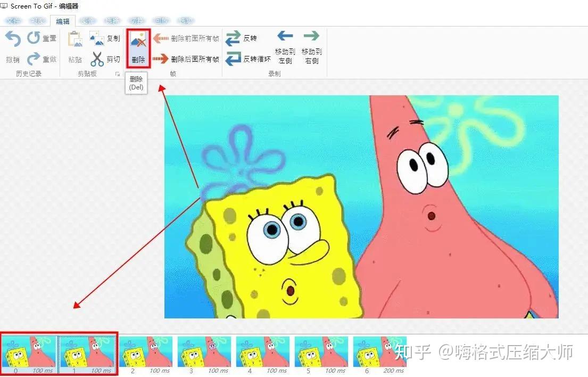588x377 pixels.
Task: Switch to the 文件 ribbon tab
Action: click(13, 20)
